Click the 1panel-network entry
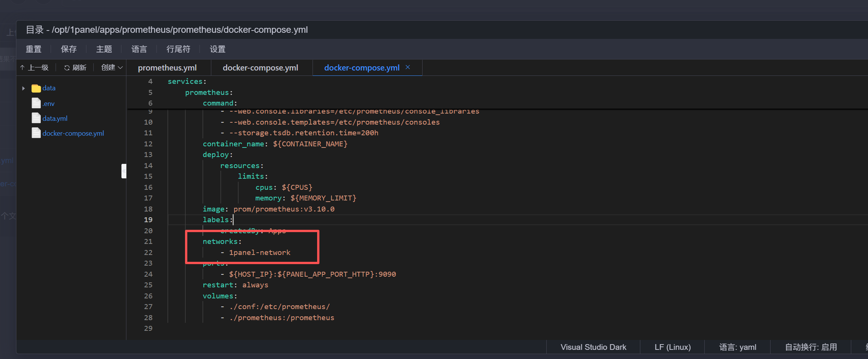868x359 pixels. (x=259, y=253)
